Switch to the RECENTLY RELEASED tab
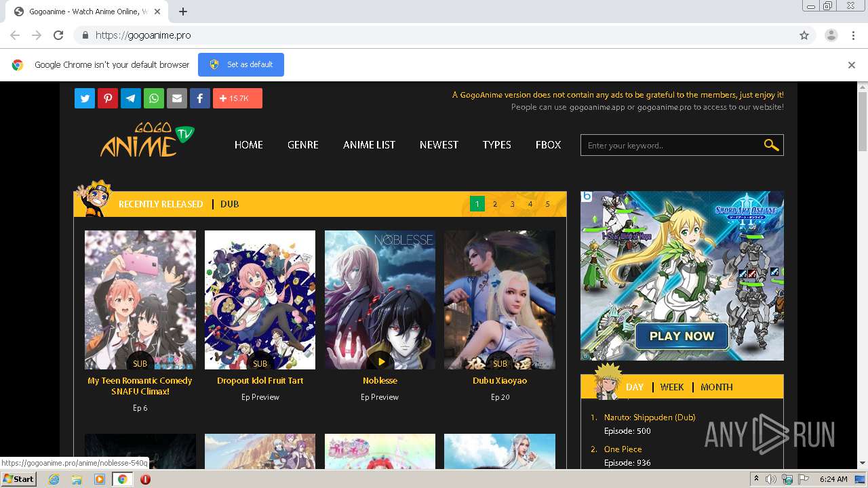 click(161, 204)
